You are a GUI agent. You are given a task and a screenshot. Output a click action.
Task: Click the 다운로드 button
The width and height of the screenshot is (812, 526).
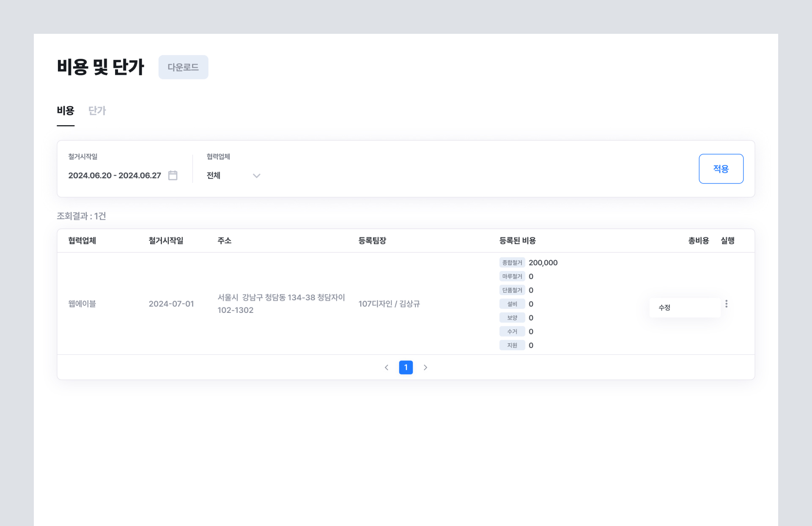(x=183, y=67)
